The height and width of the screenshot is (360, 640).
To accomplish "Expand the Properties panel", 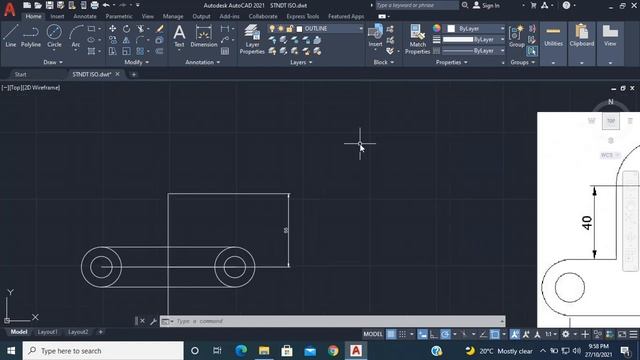I will (x=451, y=62).
